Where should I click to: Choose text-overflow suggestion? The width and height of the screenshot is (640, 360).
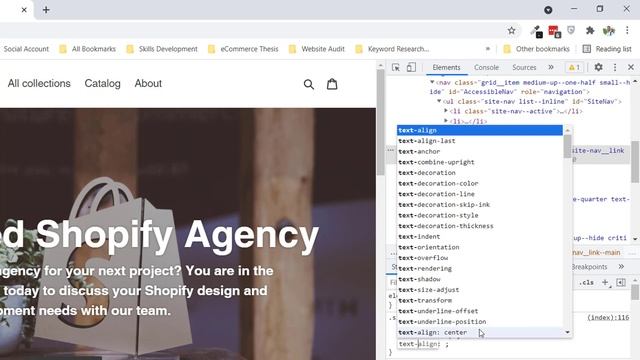point(480,258)
